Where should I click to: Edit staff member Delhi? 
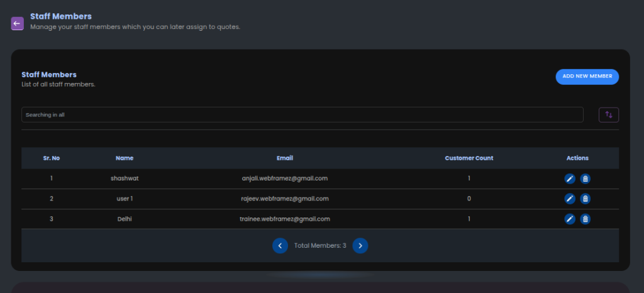(570, 219)
